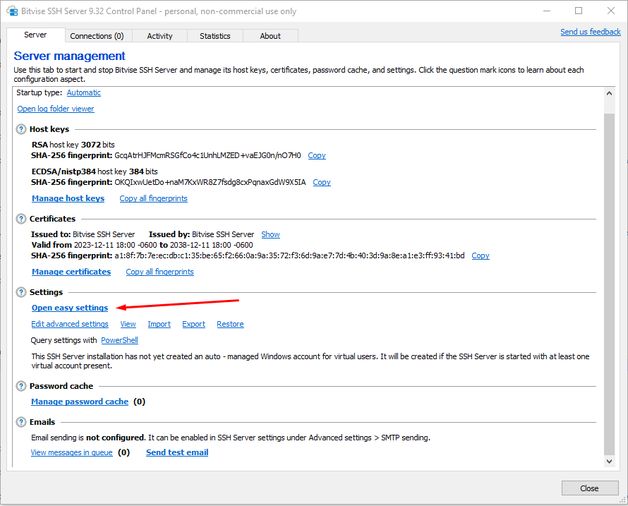This screenshot has height=506, width=628.
Task: Click the Close button
Action: click(590, 488)
